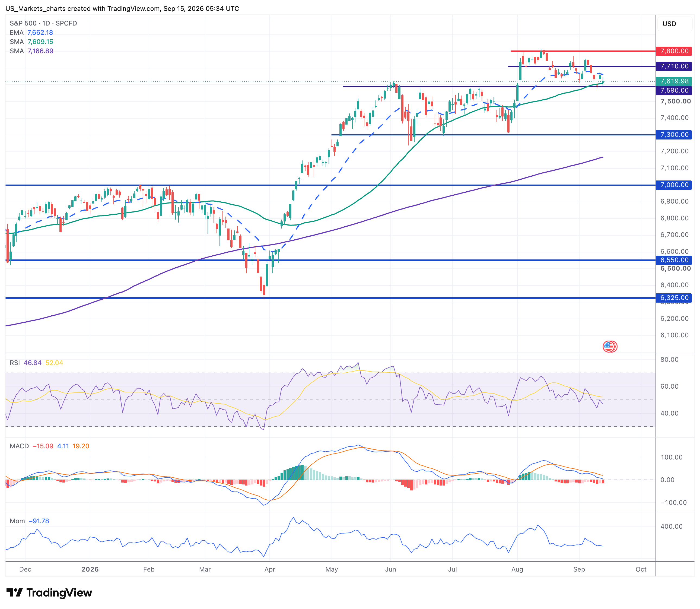This screenshot has width=700, height=609.
Task: Click the 7,300.00 horizontal line label
Action: coord(674,135)
